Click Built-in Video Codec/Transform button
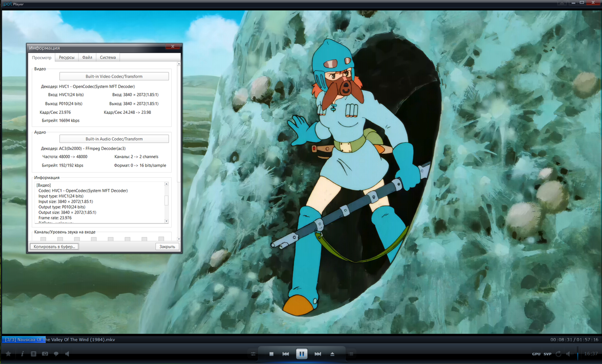Image resolution: width=602 pixels, height=364 pixels. [x=114, y=76]
